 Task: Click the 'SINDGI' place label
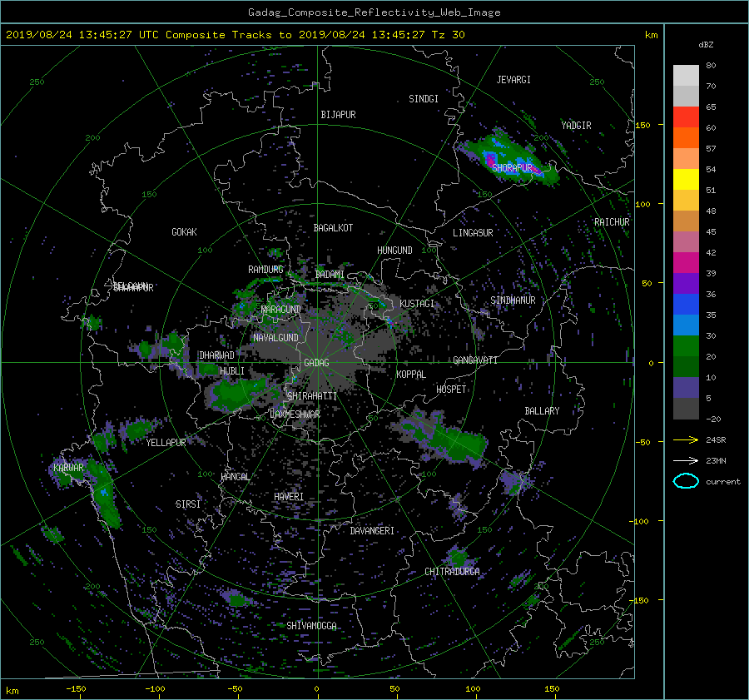point(424,99)
